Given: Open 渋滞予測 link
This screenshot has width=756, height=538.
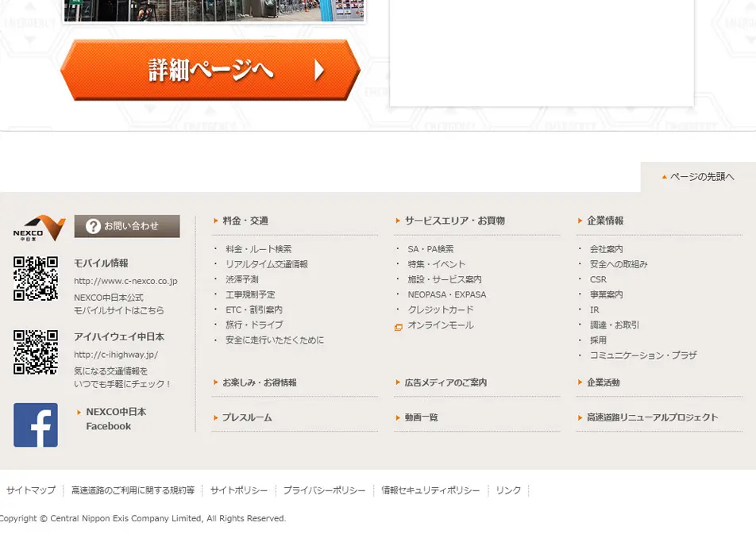Looking at the screenshot, I should pos(242,279).
